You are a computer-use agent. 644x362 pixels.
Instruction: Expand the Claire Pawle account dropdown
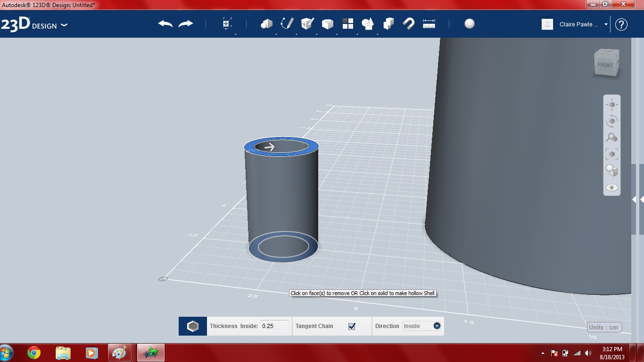point(606,25)
